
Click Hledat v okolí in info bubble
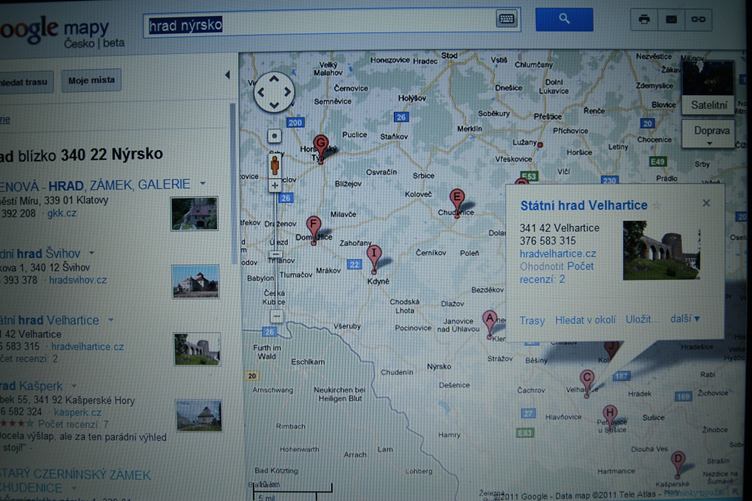[585, 320]
